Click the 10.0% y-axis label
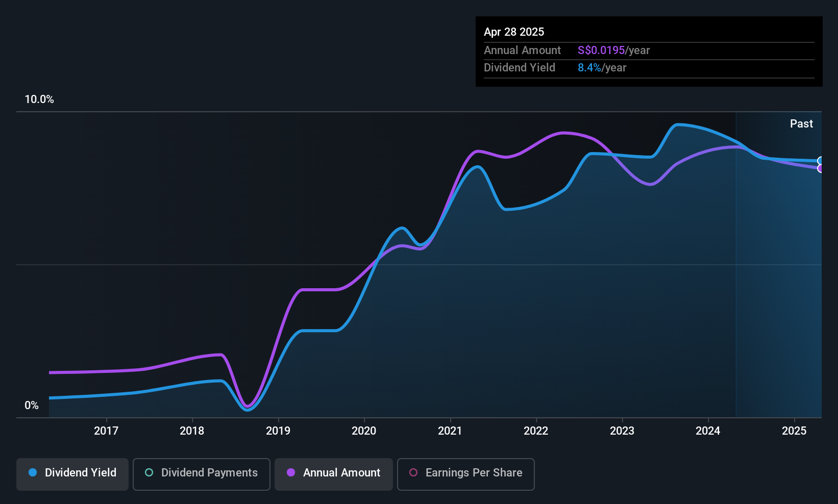This screenshot has width=838, height=504. pyautogui.click(x=39, y=99)
